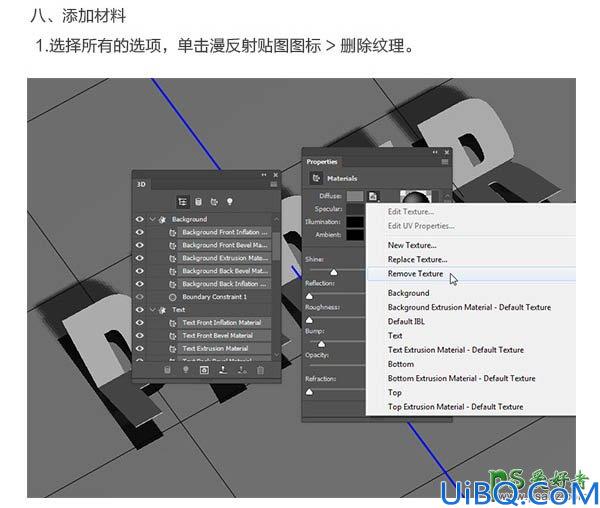The image size is (600, 508).
Task: Collapse Properties panel with double arrows
Action: [435, 152]
